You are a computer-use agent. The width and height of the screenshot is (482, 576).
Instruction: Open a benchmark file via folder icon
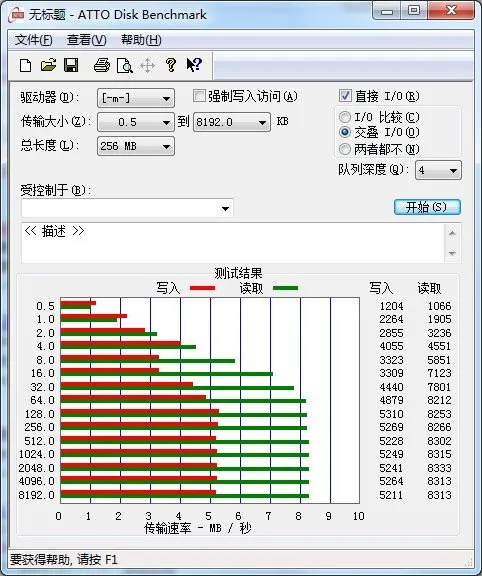[x=48, y=65]
